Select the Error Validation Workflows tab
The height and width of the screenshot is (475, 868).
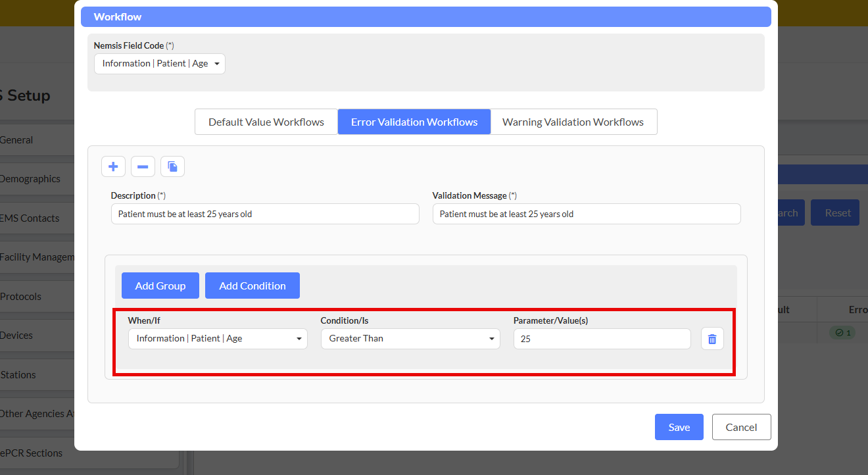click(414, 122)
